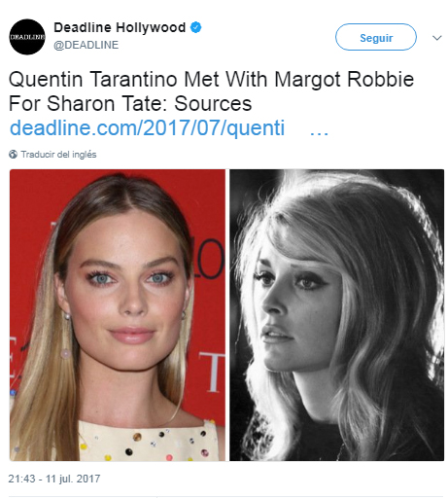Screen dimensions: 448x498
Task: Click the blue ellipsis after the link
Action: [x=319, y=133]
